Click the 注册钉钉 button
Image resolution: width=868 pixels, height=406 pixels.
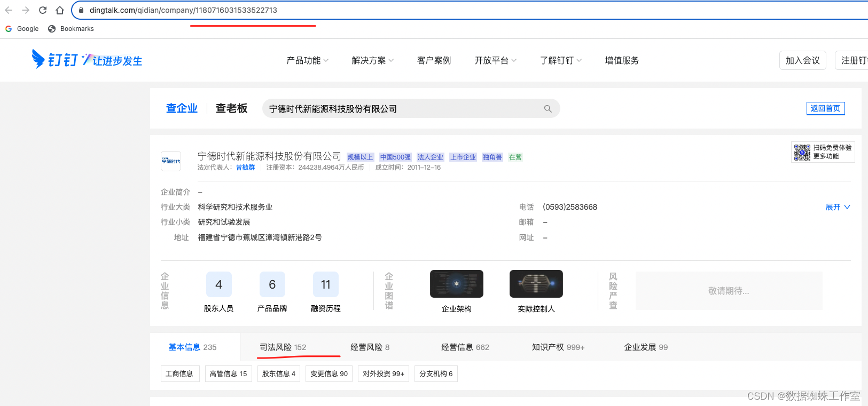click(x=852, y=60)
